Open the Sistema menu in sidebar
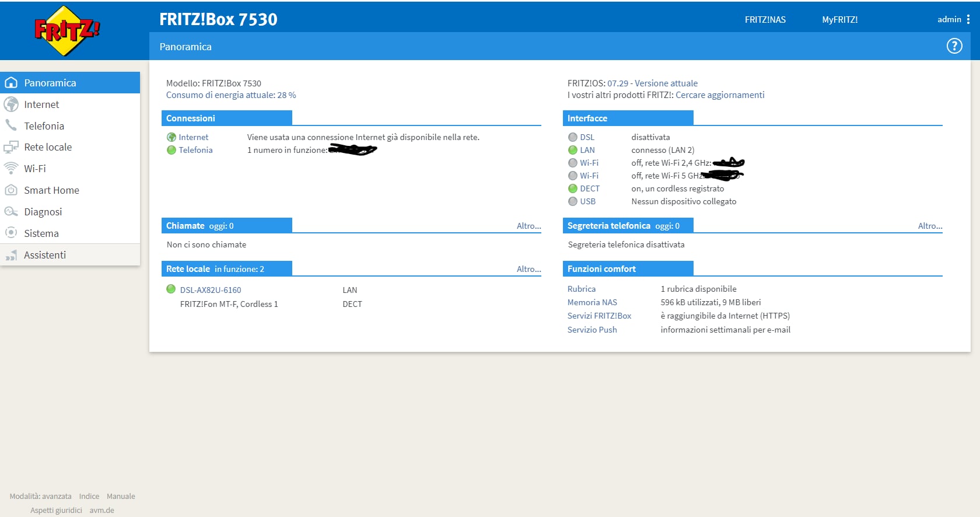Image resolution: width=980 pixels, height=517 pixels. tap(70, 233)
